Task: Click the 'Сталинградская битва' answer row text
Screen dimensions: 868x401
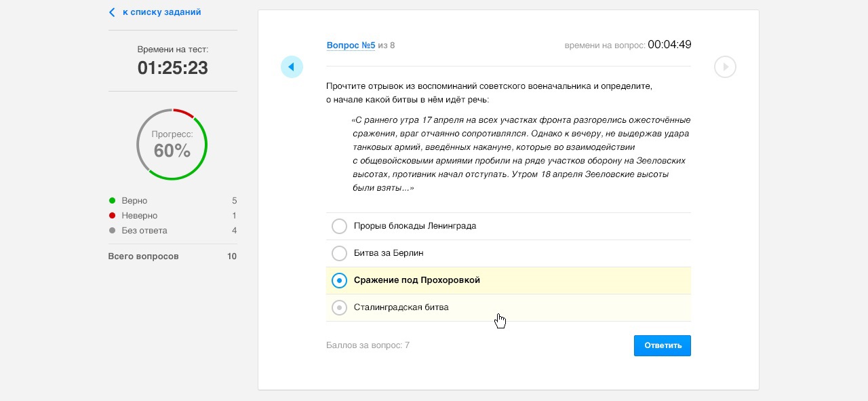Action: 401,307
